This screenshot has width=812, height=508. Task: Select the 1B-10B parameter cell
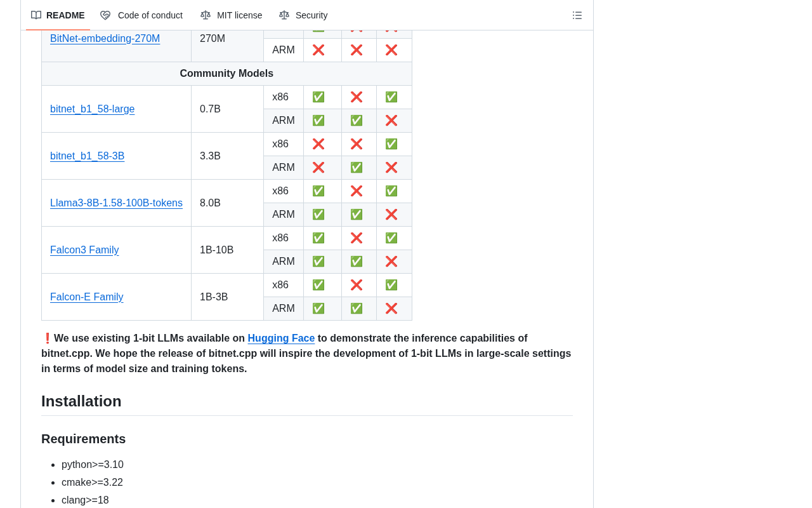pyautogui.click(x=227, y=250)
